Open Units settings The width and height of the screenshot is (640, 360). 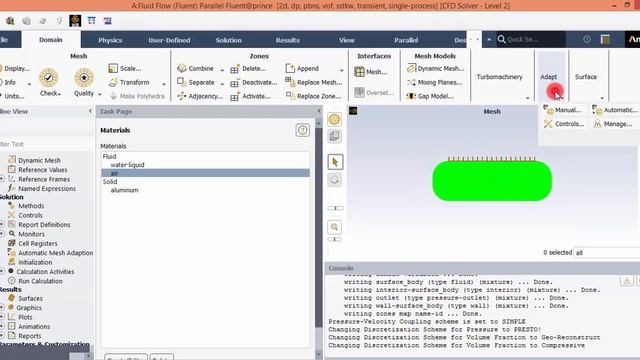point(12,96)
